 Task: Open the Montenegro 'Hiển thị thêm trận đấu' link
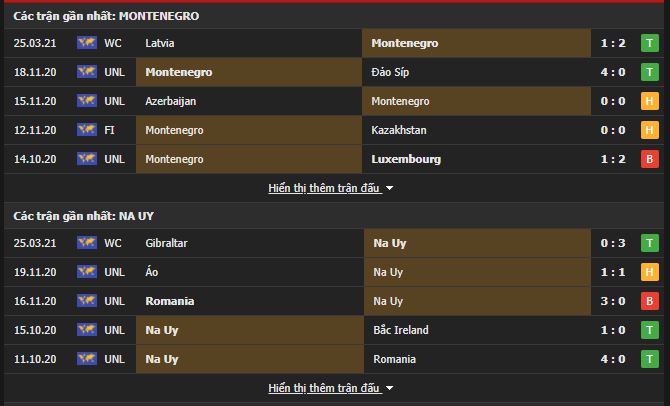(324, 188)
